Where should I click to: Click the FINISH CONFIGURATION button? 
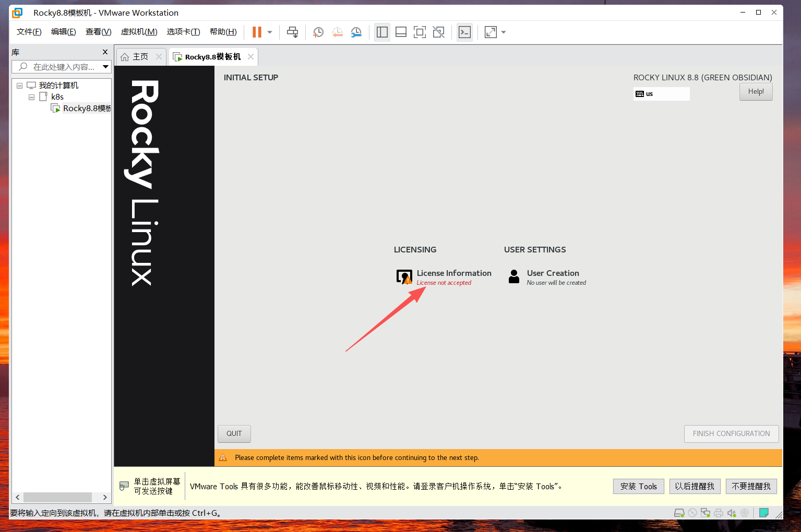(x=731, y=433)
